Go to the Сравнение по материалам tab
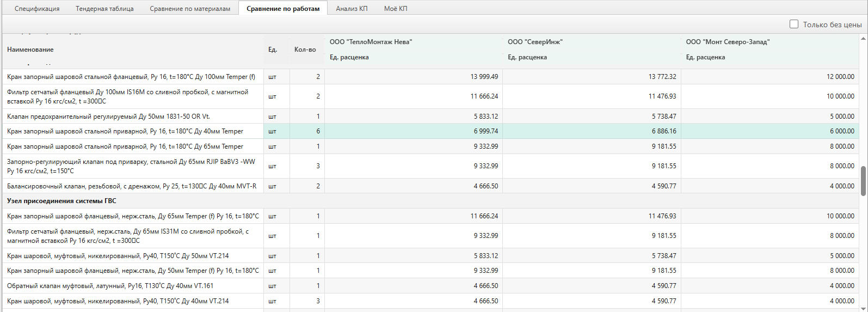This screenshot has height=312, width=868. [x=190, y=8]
